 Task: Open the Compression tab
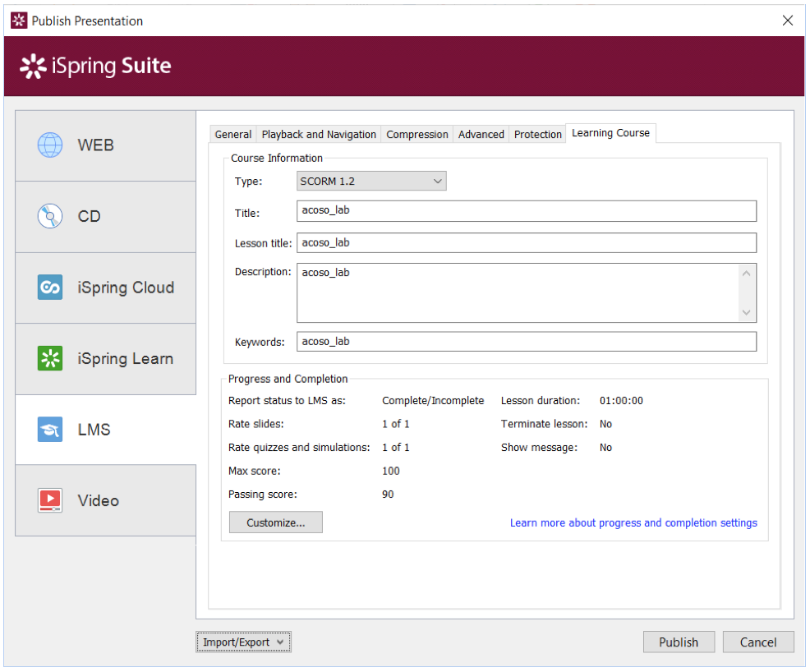(x=417, y=134)
